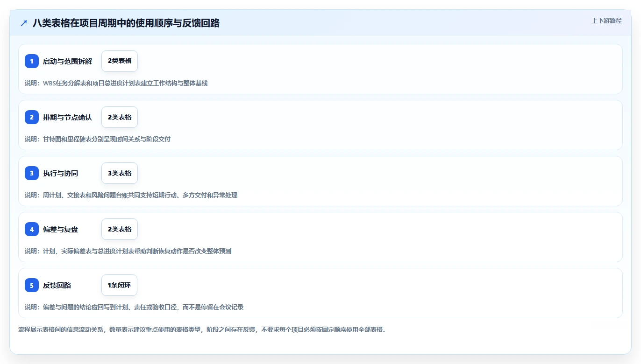The image size is (641, 364).
Task: Select the step title 偏差与复盘
Action: (x=60, y=229)
